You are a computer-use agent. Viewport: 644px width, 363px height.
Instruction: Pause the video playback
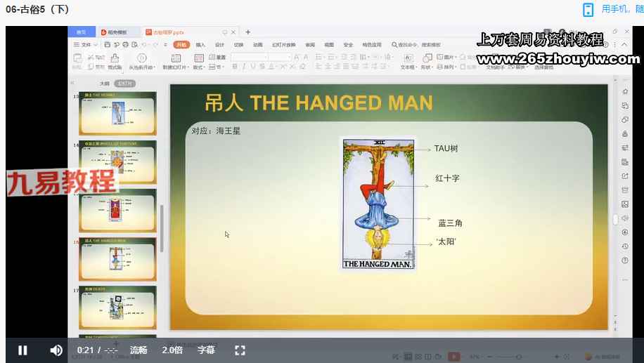tap(22, 350)
